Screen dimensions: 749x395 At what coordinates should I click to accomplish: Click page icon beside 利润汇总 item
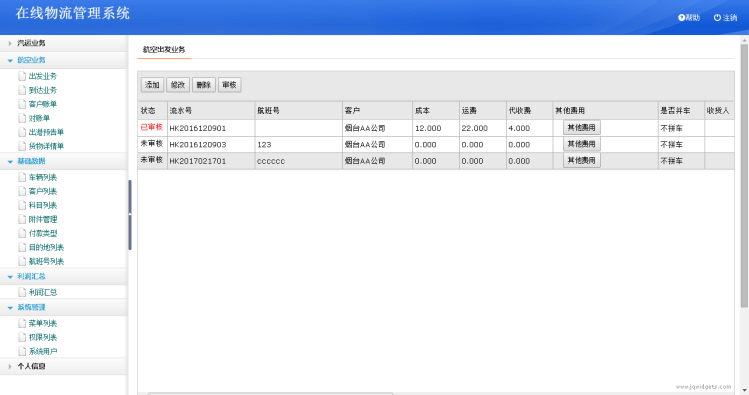22,292
